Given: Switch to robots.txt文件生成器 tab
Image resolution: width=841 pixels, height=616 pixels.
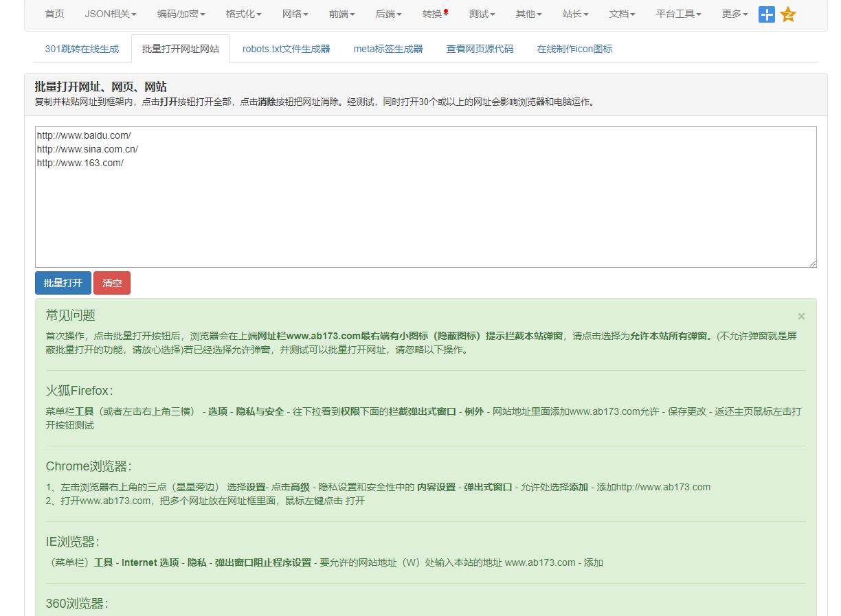Looking at the screenshot, I should tap(286, 49).
